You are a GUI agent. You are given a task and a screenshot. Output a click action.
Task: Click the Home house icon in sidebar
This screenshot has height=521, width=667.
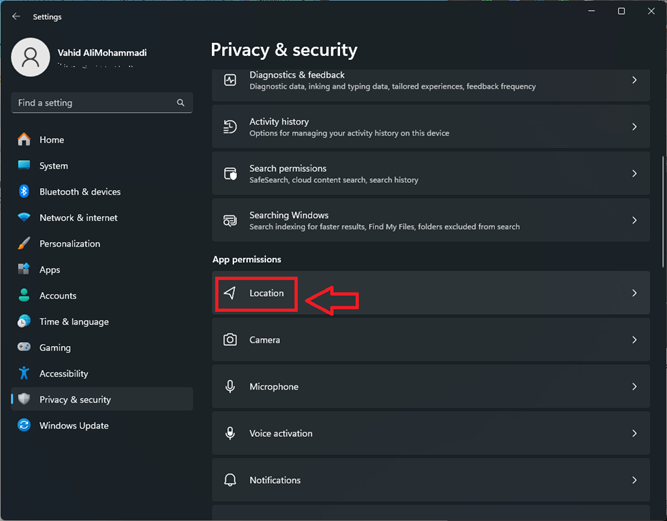pos(24,140)
